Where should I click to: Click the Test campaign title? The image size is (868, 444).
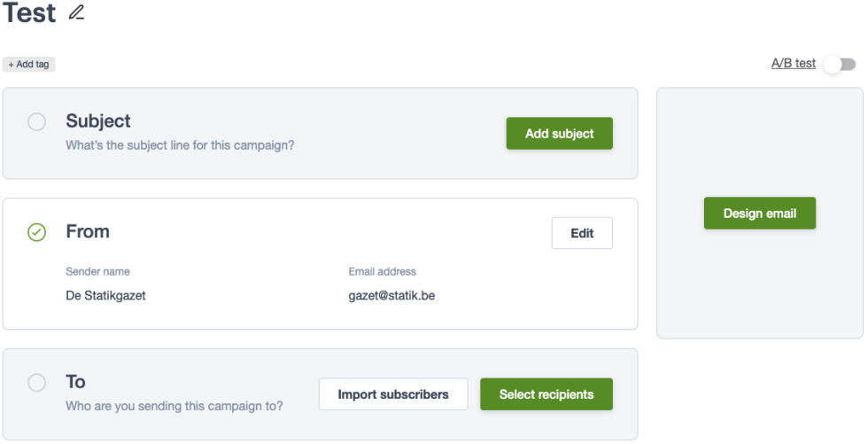29,12
